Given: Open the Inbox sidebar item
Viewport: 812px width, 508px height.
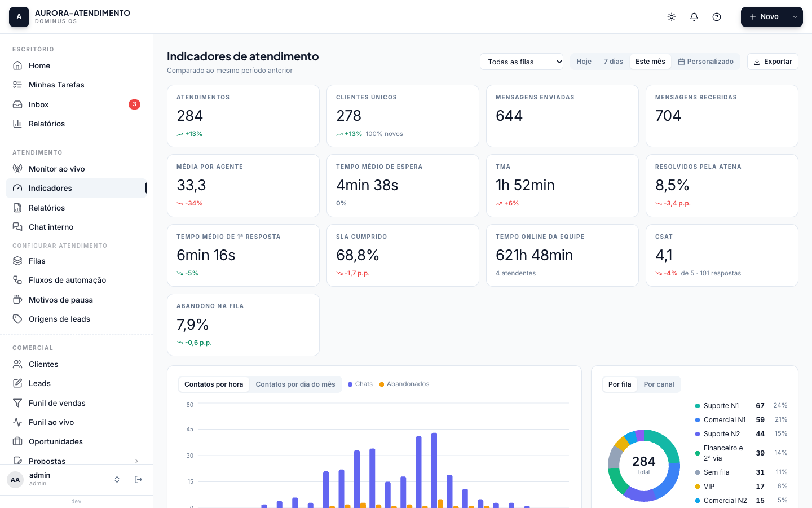Looking at the screenshot, I should pos(76,104).
